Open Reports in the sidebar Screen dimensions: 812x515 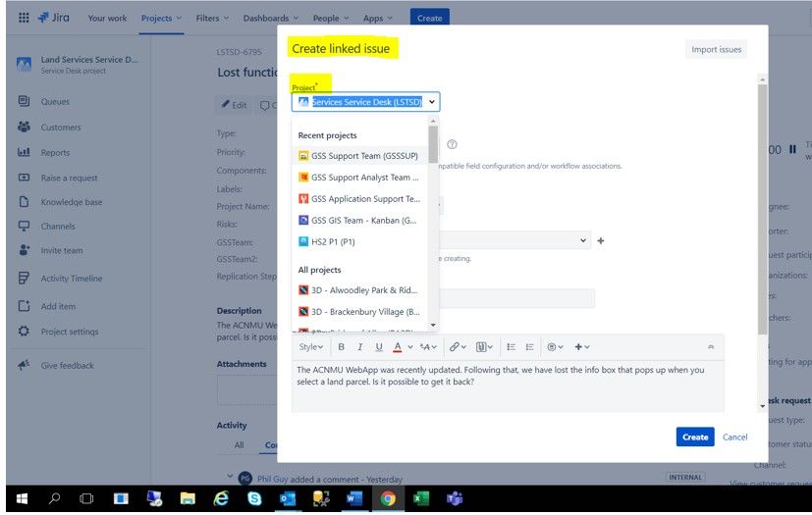[55, 153]
